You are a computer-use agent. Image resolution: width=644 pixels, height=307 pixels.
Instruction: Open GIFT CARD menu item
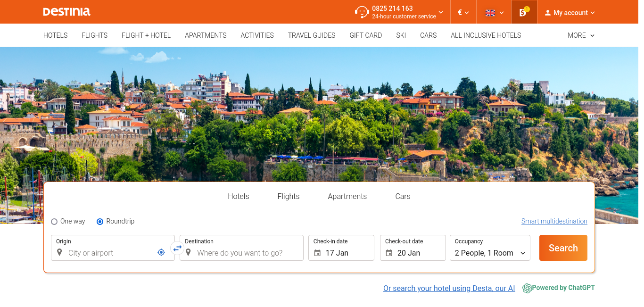point(366,35)
